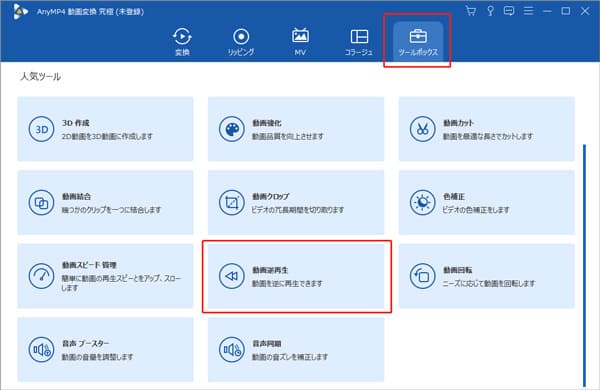Switch to the コラージュ tab

pyautogui.click(x=359, y=42)
